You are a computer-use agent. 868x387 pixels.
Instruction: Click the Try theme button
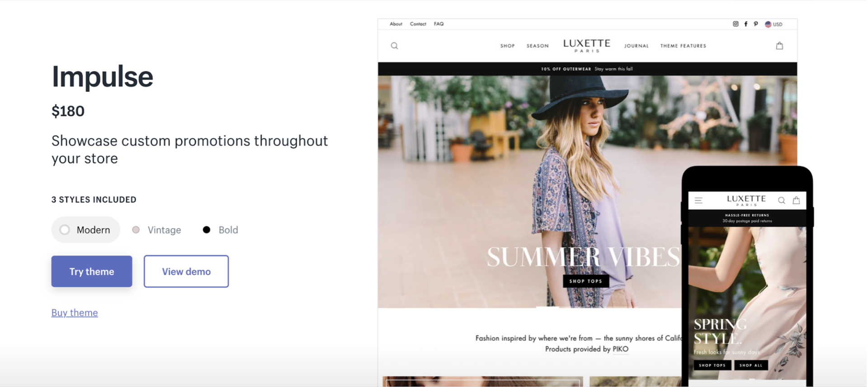click(92, 271)
